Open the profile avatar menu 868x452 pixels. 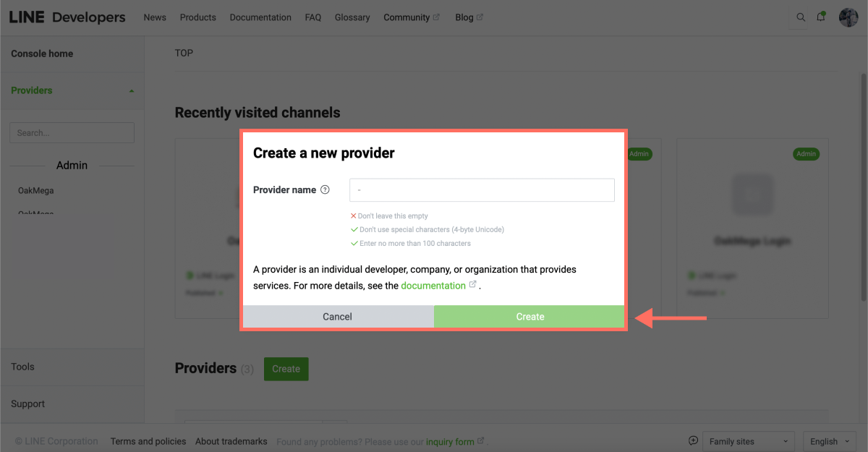click(x=848, y=17)
